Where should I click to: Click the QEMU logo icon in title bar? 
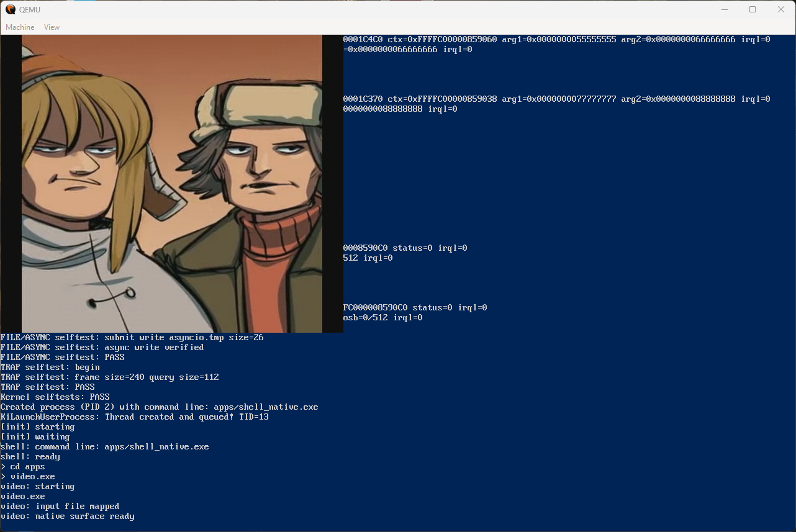11,9
